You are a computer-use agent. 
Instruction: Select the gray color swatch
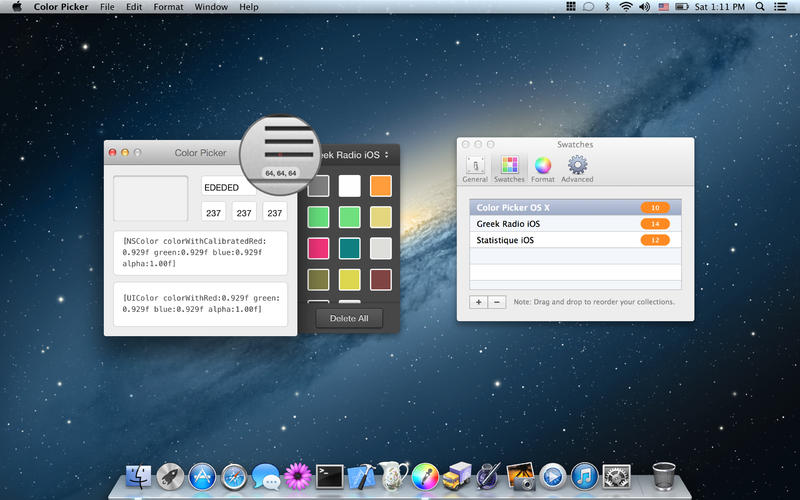click(x=319, y=186)
